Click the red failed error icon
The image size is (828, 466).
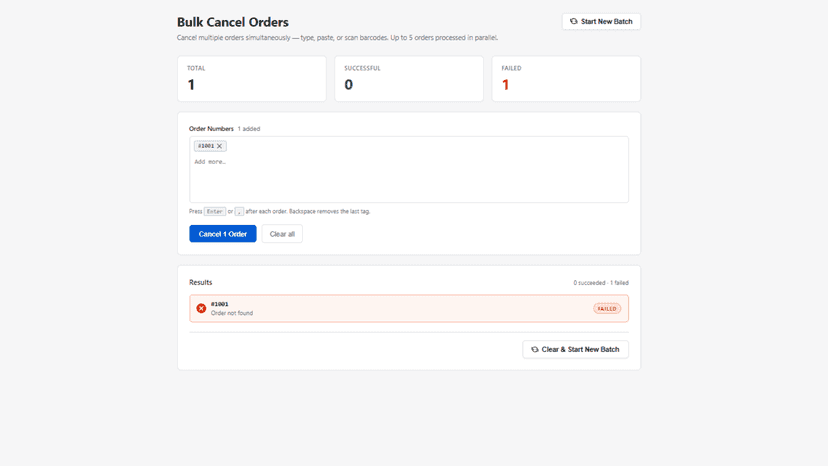201,308
